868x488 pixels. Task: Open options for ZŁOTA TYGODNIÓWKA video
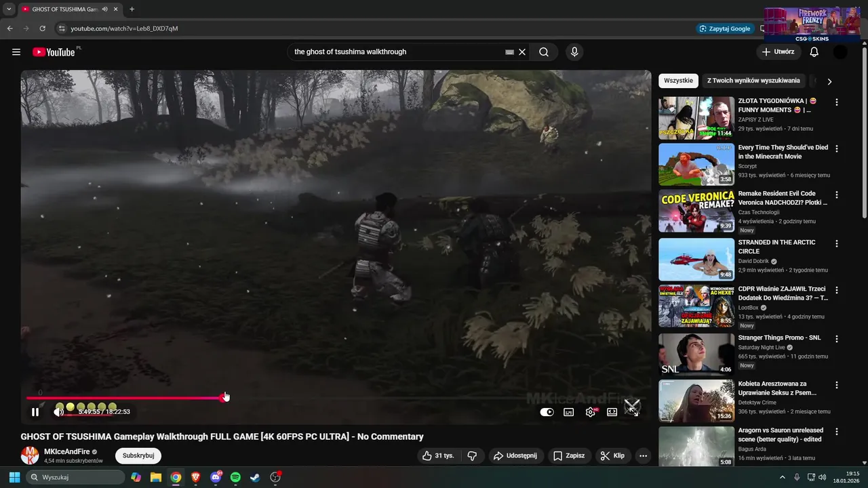[x=836, y=102]
